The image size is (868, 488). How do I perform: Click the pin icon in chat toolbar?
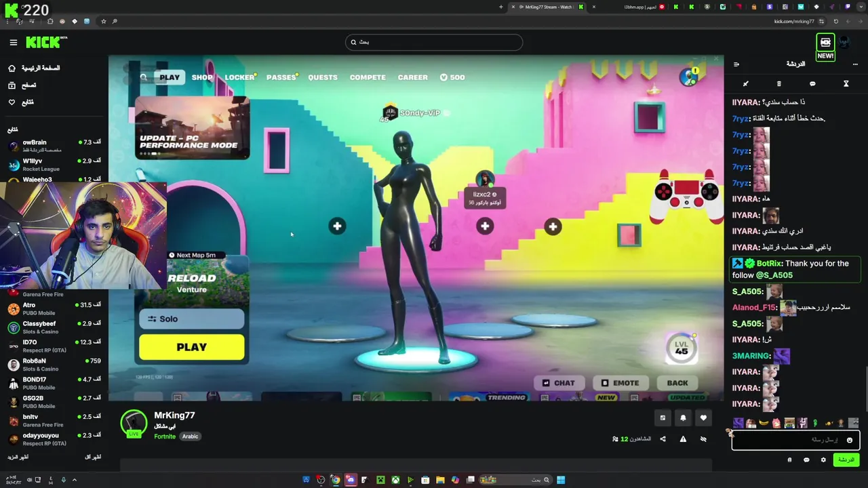pos(745,84)
